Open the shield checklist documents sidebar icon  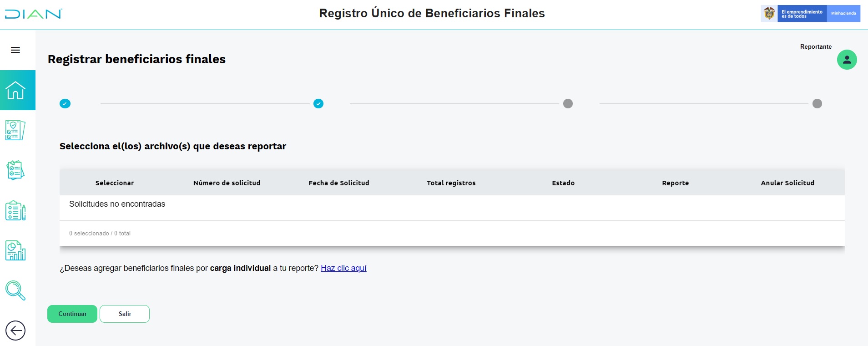coord(15,130)
